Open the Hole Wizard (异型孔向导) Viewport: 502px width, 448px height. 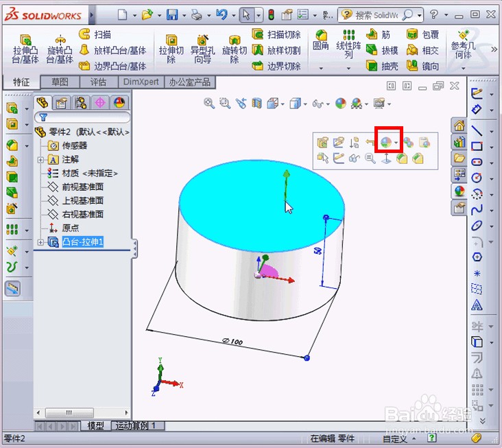203,49
